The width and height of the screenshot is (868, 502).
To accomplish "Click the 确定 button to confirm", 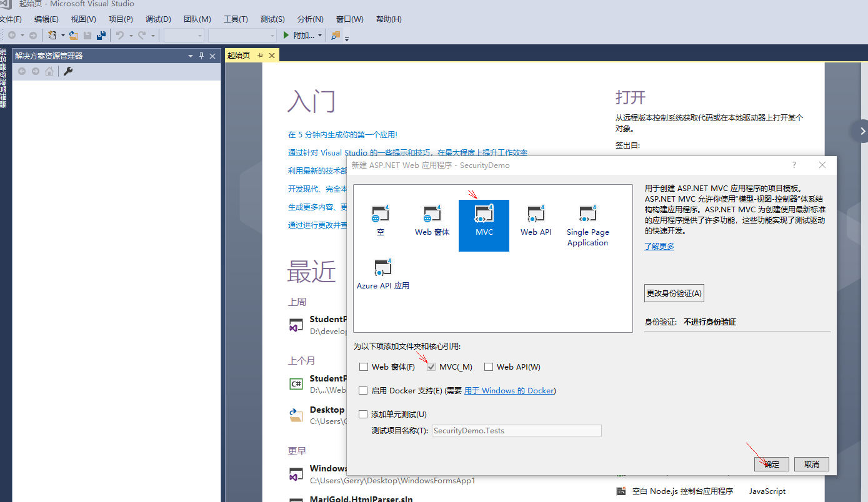I will (x=771, y=464).
